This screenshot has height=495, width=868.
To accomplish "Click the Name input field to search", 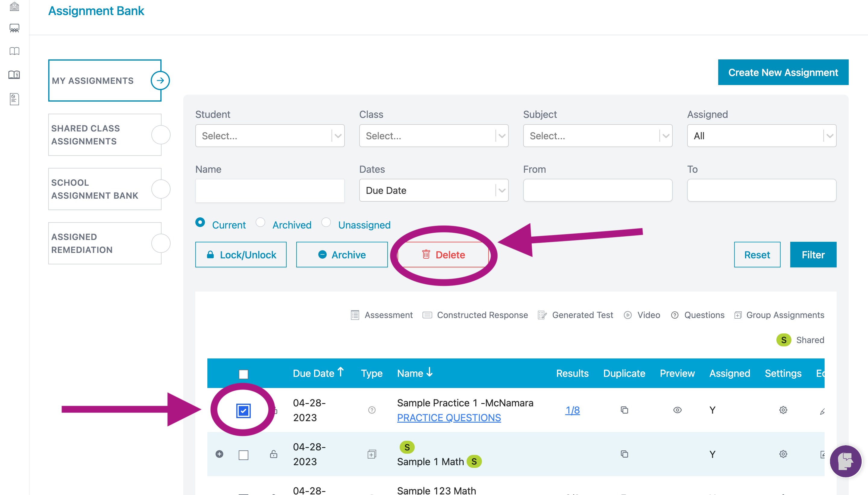I will [x=269, y=190].
